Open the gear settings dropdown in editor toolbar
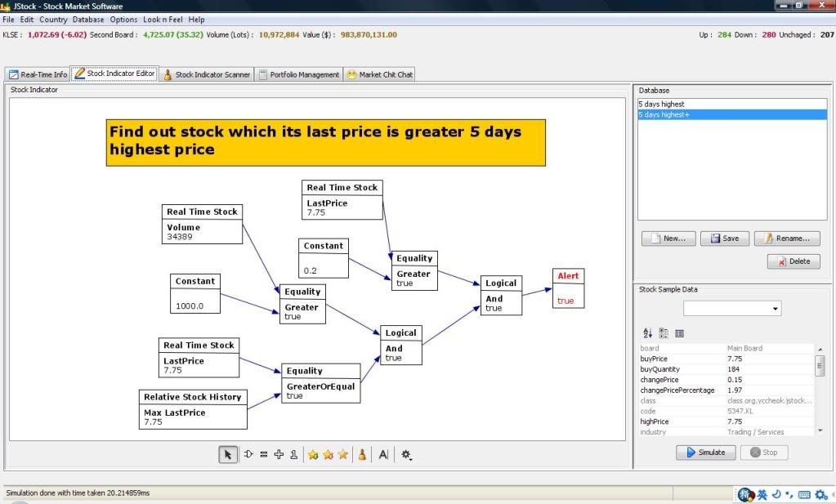Viewport: 836px width, 504px height. click(406, 454)
